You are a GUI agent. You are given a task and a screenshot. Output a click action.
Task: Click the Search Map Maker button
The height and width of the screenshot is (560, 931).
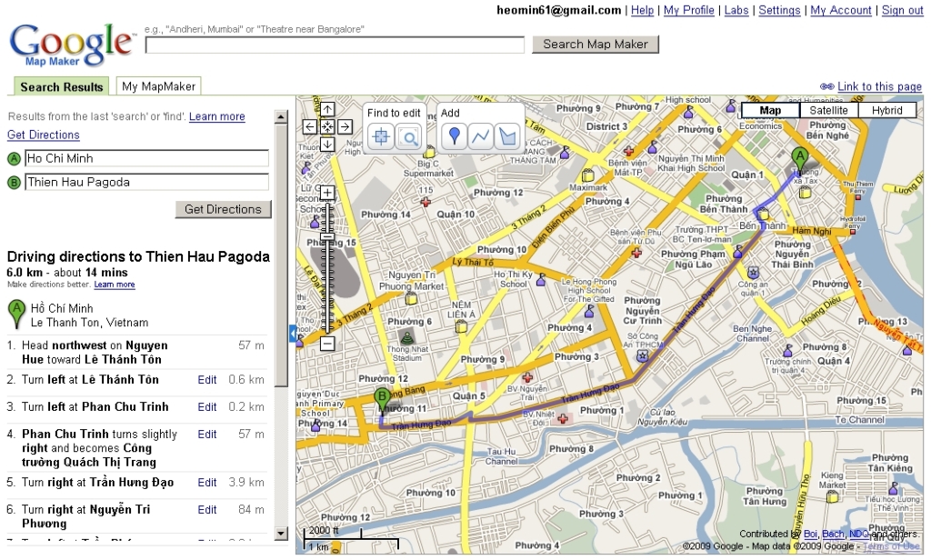coord(595,45)
